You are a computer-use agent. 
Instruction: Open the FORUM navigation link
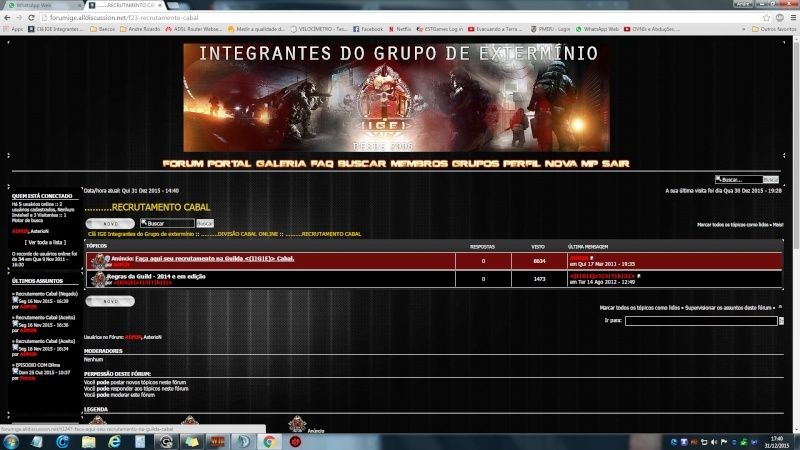click(x=183, y=164)
